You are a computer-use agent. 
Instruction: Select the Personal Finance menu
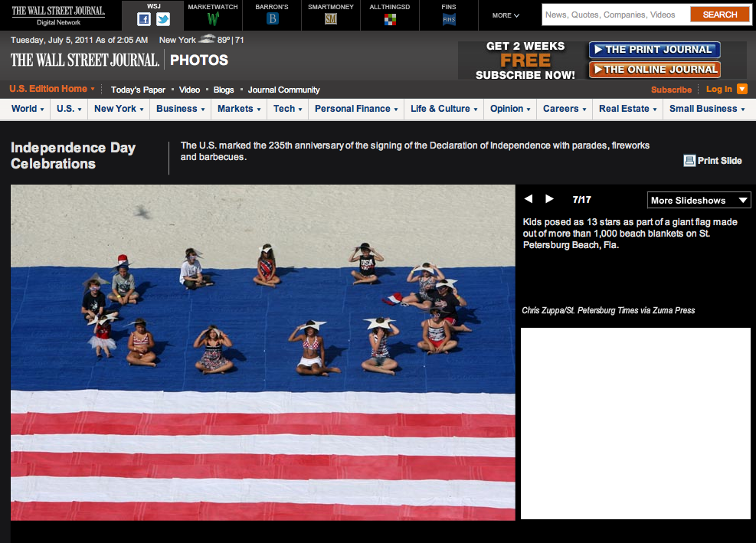point(356,109)
